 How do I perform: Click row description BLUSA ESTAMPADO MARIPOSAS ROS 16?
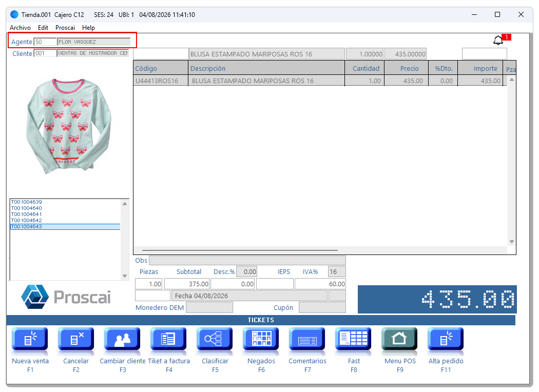266,81
